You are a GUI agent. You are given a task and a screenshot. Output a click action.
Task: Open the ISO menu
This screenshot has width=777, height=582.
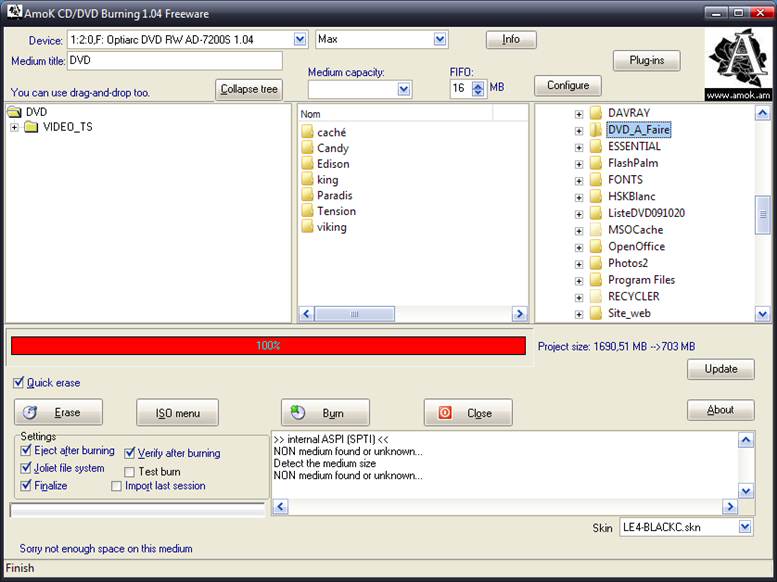click(x=177, y=412)
